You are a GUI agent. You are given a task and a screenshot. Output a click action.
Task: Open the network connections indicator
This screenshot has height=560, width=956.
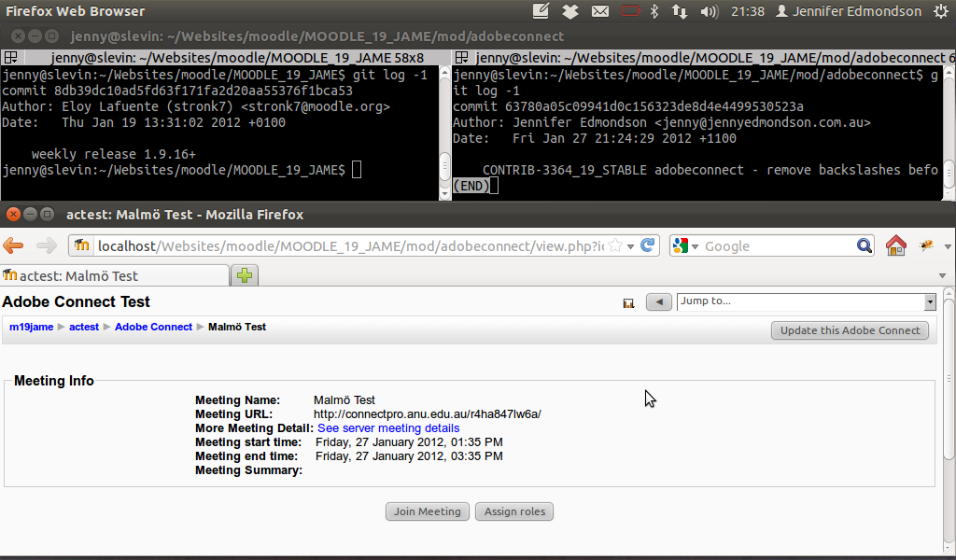point(680,11)
